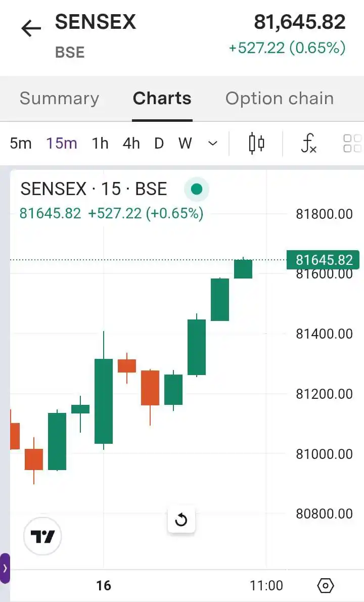364x602 pixels.
Task: Click the SENSEX · 15 · BSE chart title
Action: click(x=94, y=189)
